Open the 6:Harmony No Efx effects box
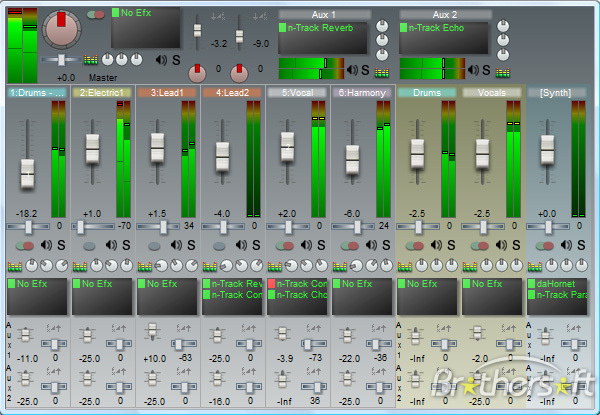600x415 pixels. tap(362, 297)
